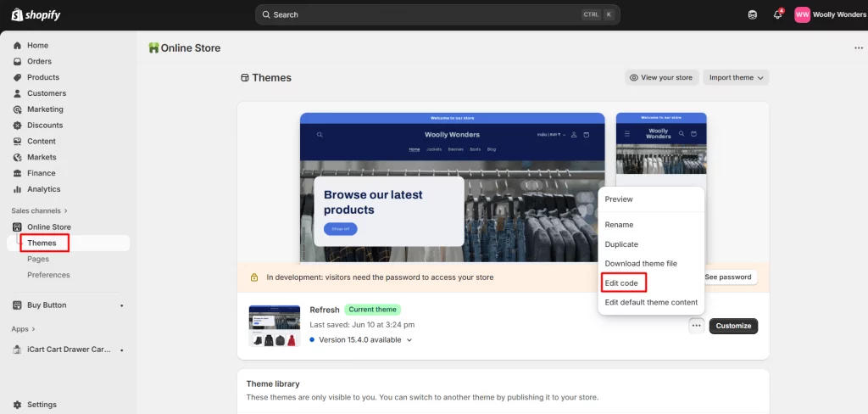
Task: Choose Edit default theme content
Action: point(651,303)
